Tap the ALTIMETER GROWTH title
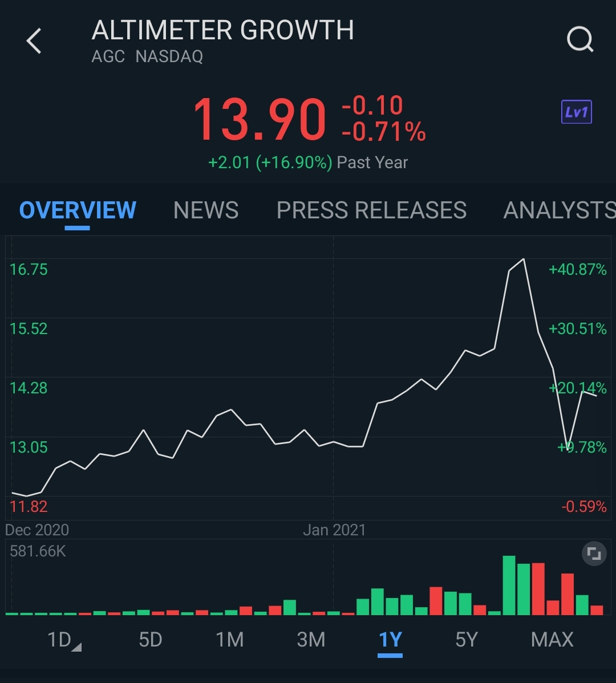The height and width of the screenshot is (683, 616). point(222,30)
